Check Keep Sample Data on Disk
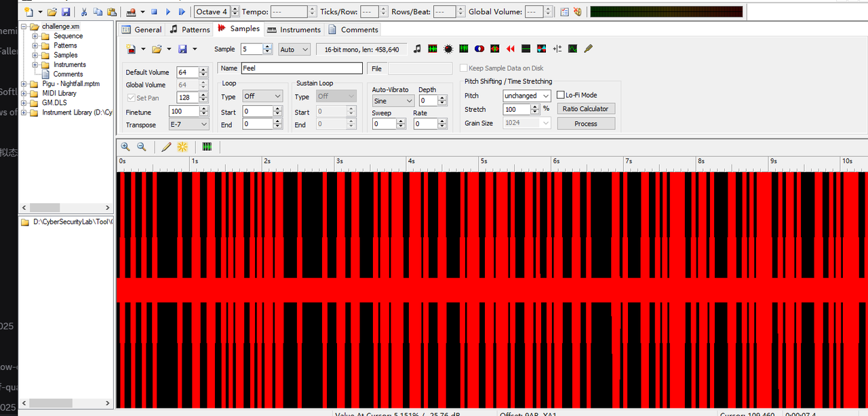Image resolution: width=868 pixels, height=416 pixels. (x=463, y=68)
